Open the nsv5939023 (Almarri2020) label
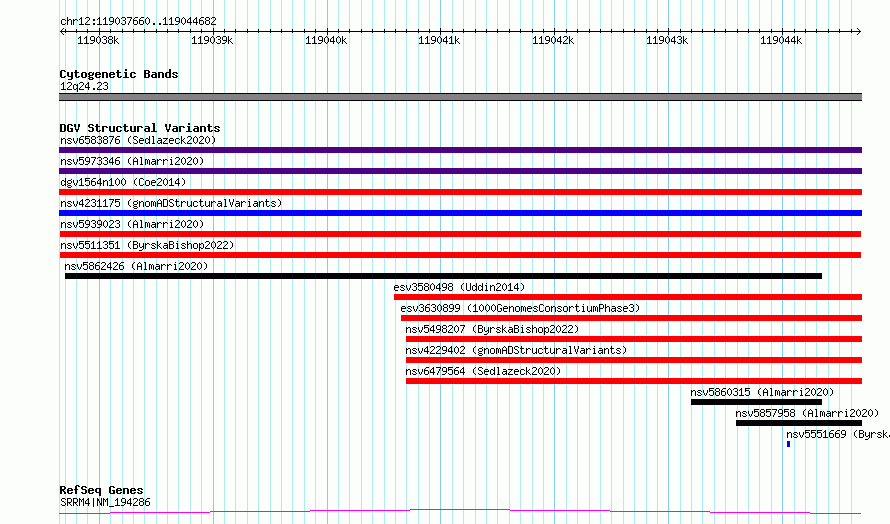 (x=132, y=224)
